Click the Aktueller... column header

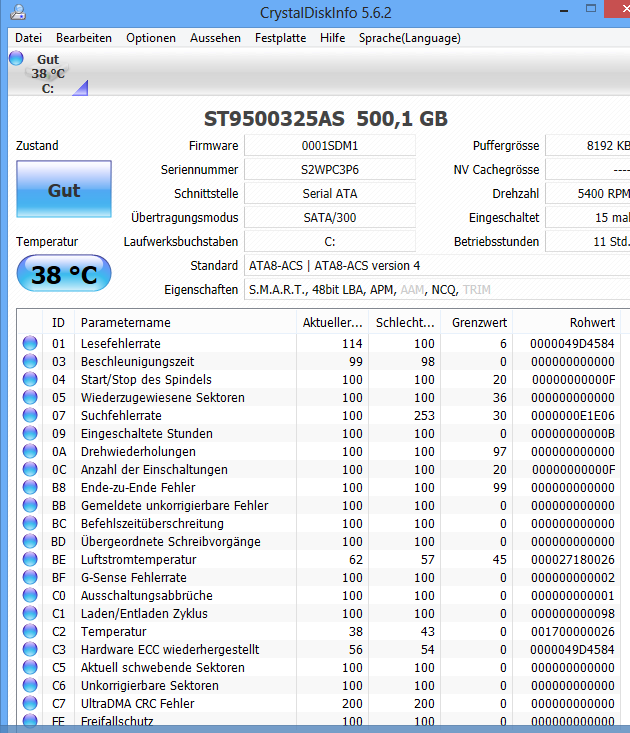332,323
